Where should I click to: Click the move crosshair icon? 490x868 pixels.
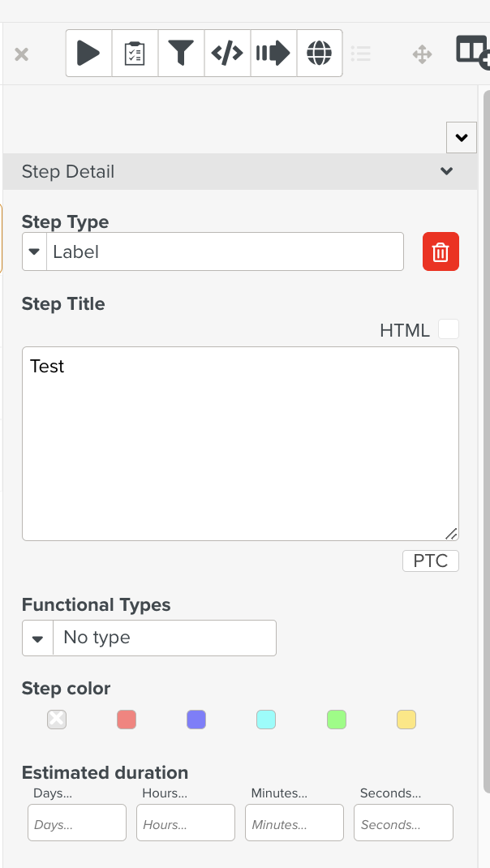pos(422,54)
